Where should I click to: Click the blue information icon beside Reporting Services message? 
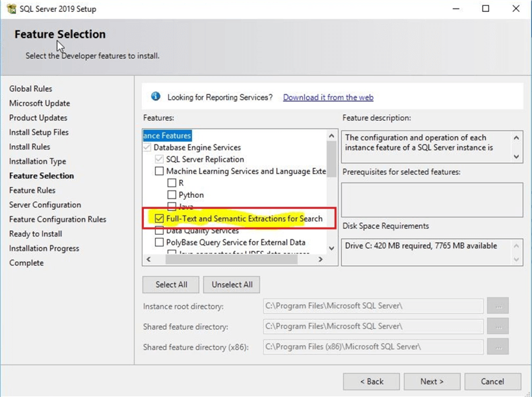tap(155, 96)
